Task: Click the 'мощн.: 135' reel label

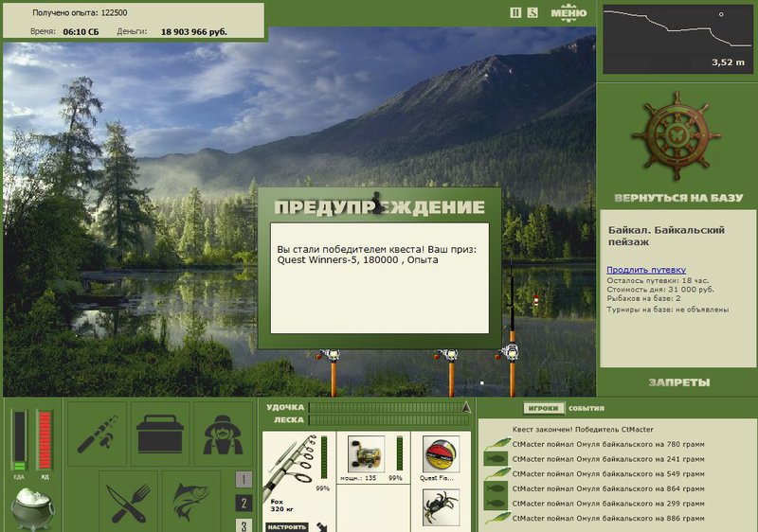Action: click(x=358, y=478)
